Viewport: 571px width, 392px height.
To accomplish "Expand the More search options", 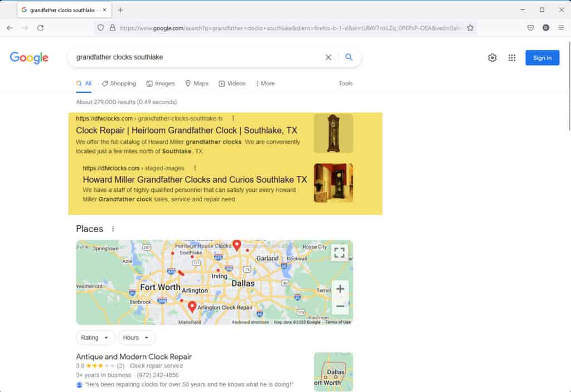I will (265, 84).
